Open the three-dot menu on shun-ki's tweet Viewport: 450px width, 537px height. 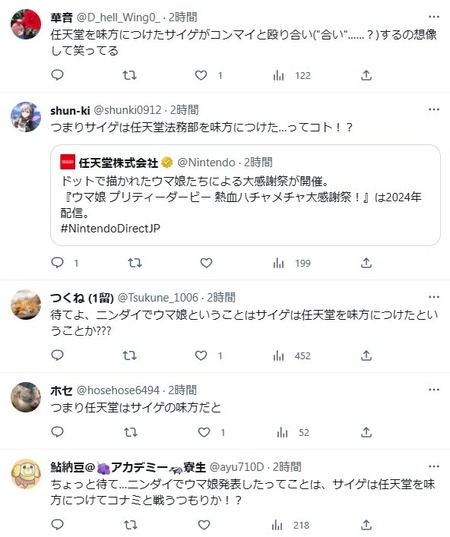click(434, 109)
